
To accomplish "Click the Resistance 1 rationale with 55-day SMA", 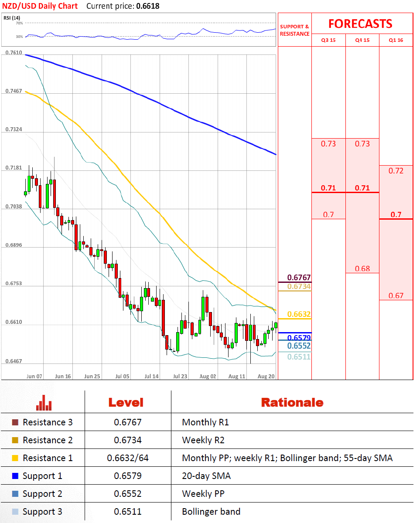I will (287, 458).
